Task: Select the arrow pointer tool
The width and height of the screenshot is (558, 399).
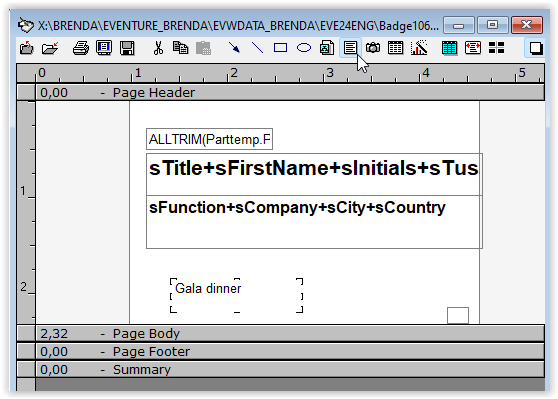Action: click(234, 48)
